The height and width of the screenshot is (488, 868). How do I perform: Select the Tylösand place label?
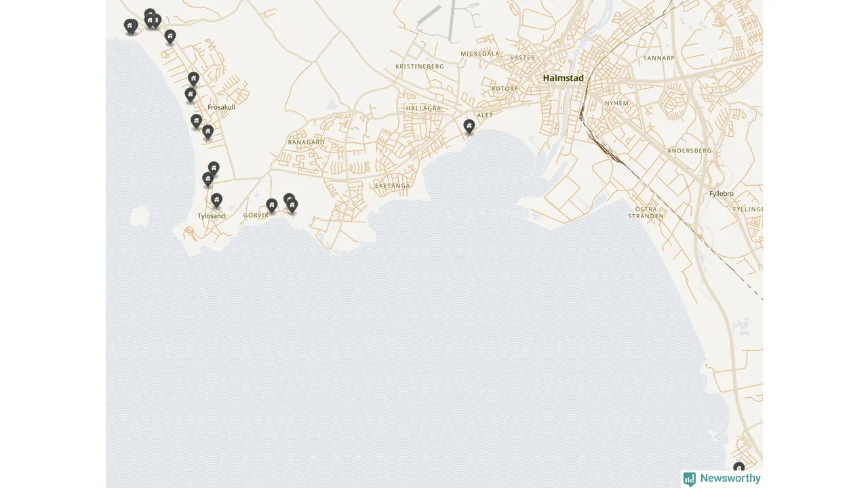[211, 216]
